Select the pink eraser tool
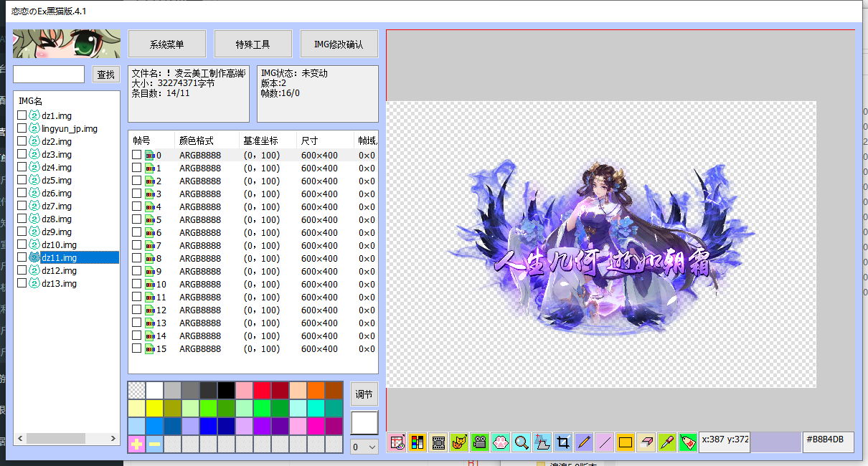 (x=646, y=442)
